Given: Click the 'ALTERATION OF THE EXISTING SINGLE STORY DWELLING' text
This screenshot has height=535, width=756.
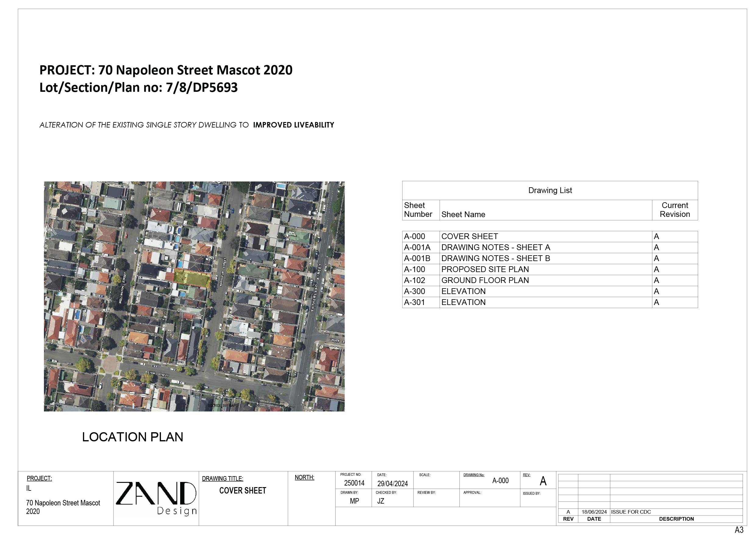Looking at the screenshot, I should click(x=138, y=125).
